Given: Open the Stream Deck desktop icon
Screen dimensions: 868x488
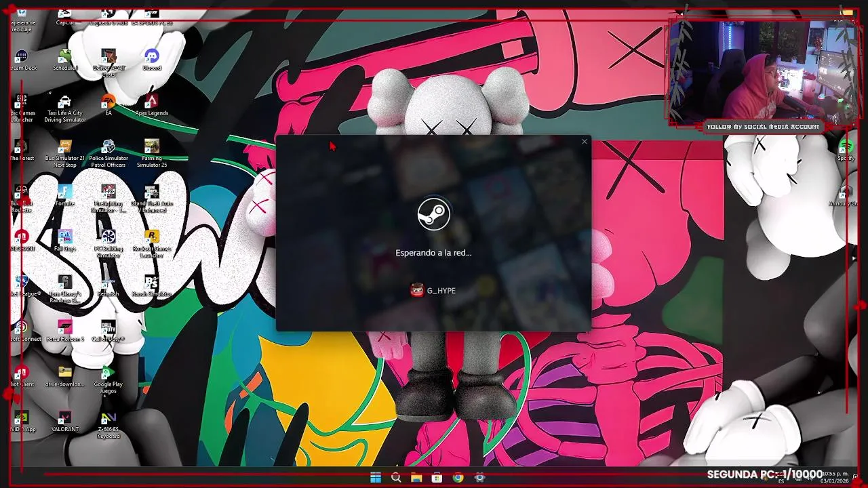Looking at the screenshot, I should [x=22, y=60].
